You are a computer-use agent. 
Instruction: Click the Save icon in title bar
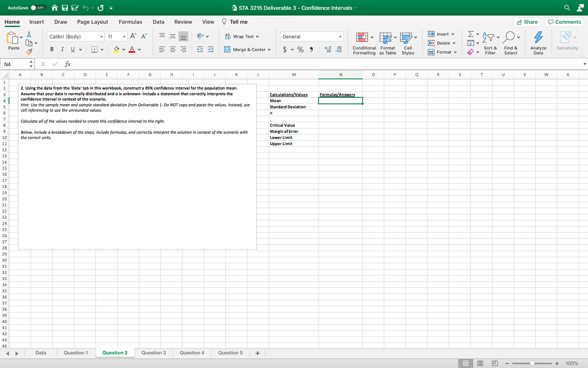65,8
